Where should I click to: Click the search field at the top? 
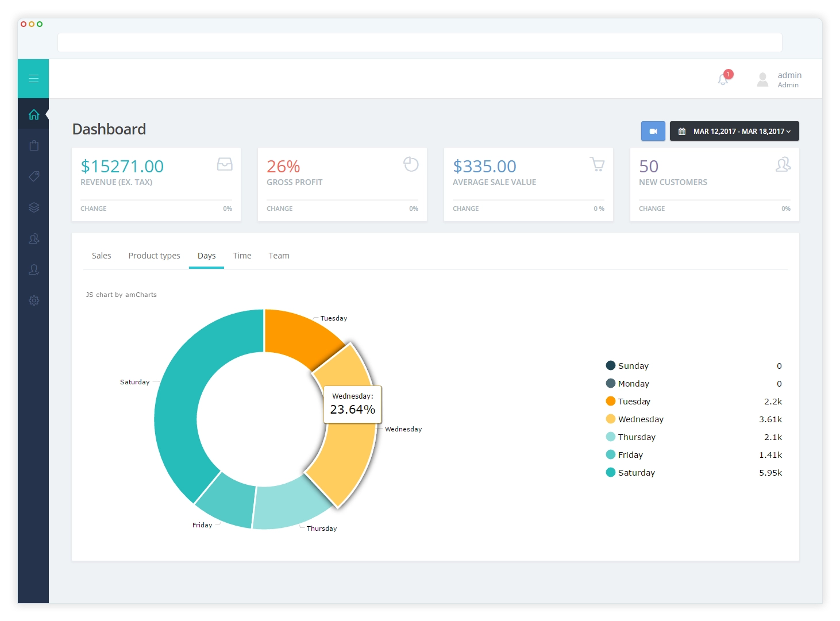click(x=419, y=43)
